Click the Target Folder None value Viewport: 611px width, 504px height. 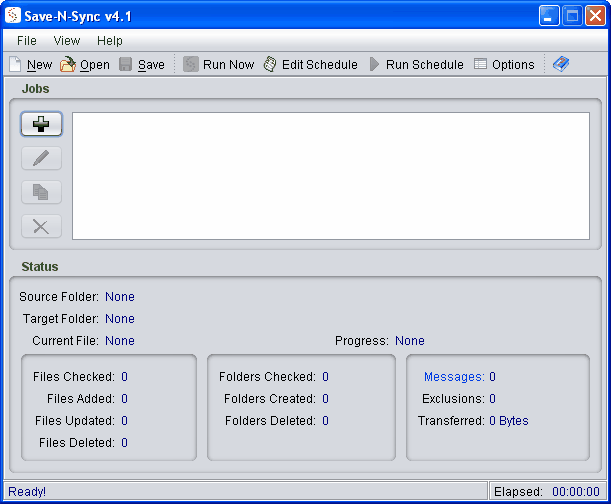pos(120,319)
